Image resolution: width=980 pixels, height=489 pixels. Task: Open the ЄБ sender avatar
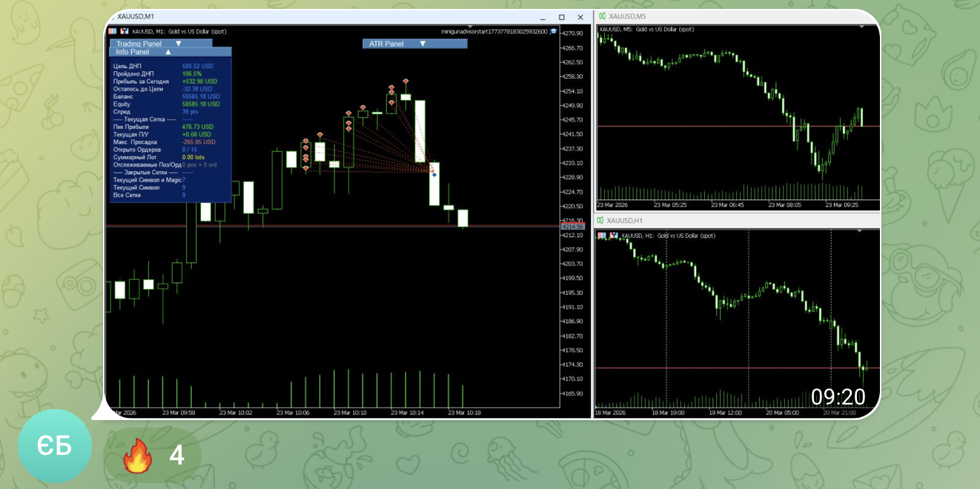55,446
